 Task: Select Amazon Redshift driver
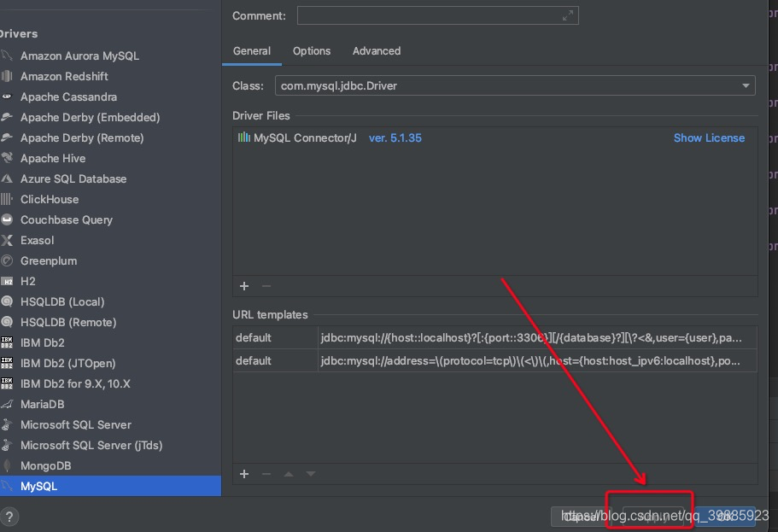110,76
